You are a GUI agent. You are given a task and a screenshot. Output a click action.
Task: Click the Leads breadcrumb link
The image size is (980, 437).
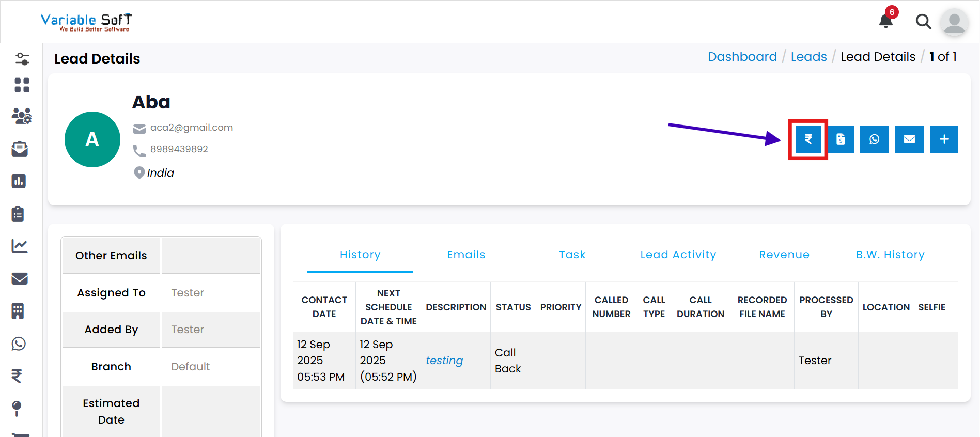(808, 57)
